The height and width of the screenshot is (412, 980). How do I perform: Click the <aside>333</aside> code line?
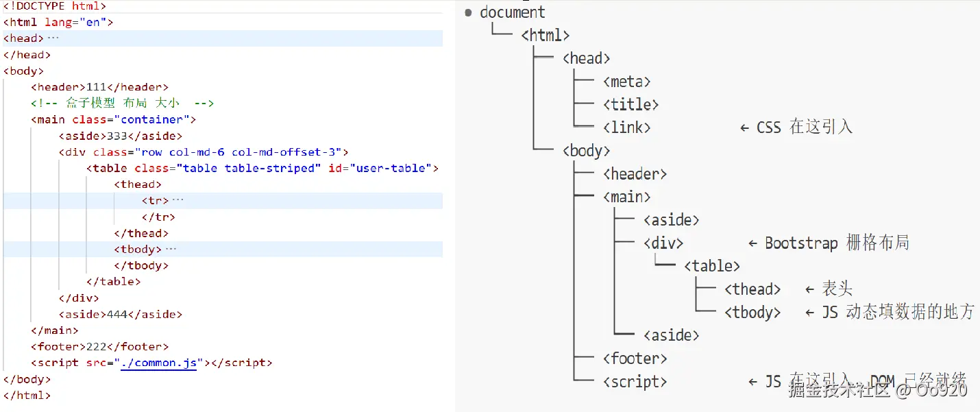coord(121,136)
